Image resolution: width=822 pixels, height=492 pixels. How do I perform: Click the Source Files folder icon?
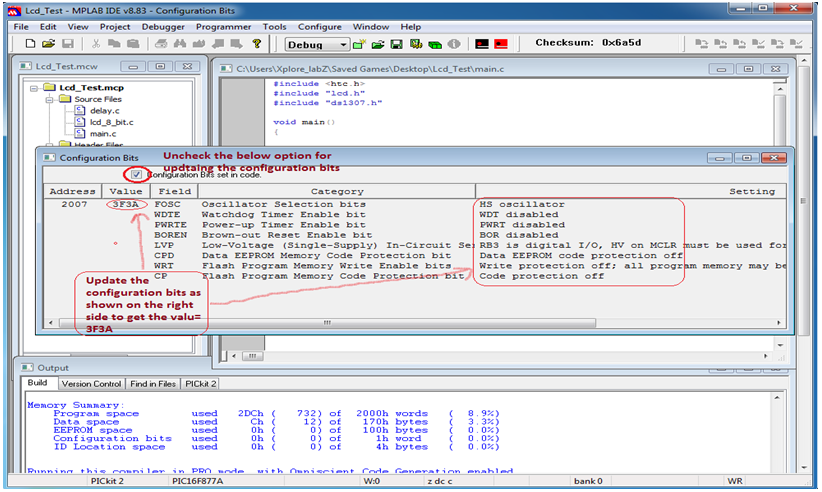[65, 99]
